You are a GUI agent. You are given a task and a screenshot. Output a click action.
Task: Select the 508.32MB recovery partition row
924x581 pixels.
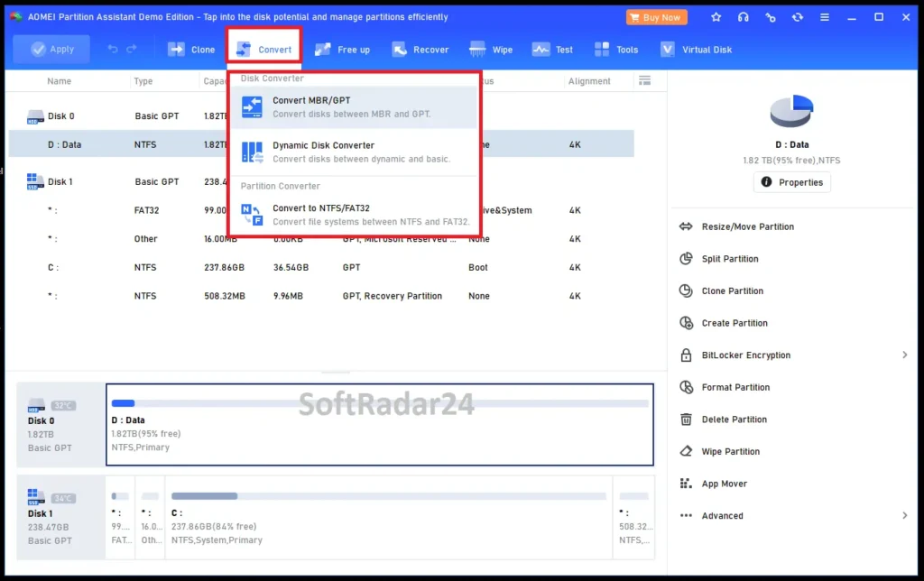click(x=321, y=296)
